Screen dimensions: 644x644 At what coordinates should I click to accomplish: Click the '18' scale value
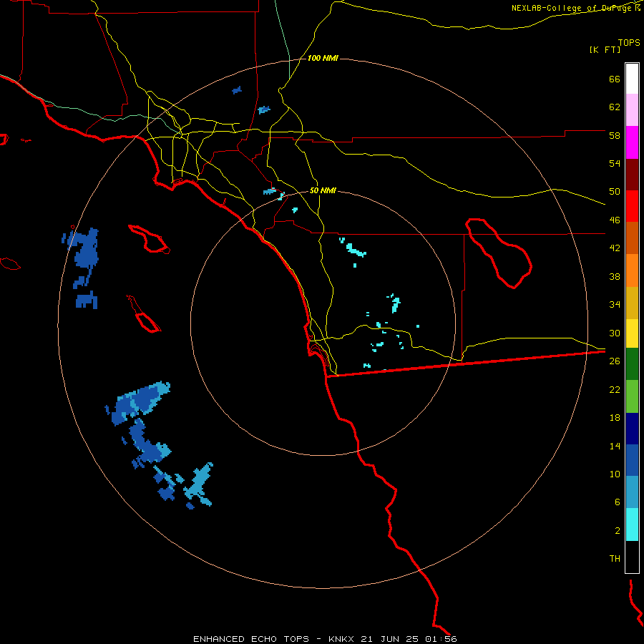point(615,418)
